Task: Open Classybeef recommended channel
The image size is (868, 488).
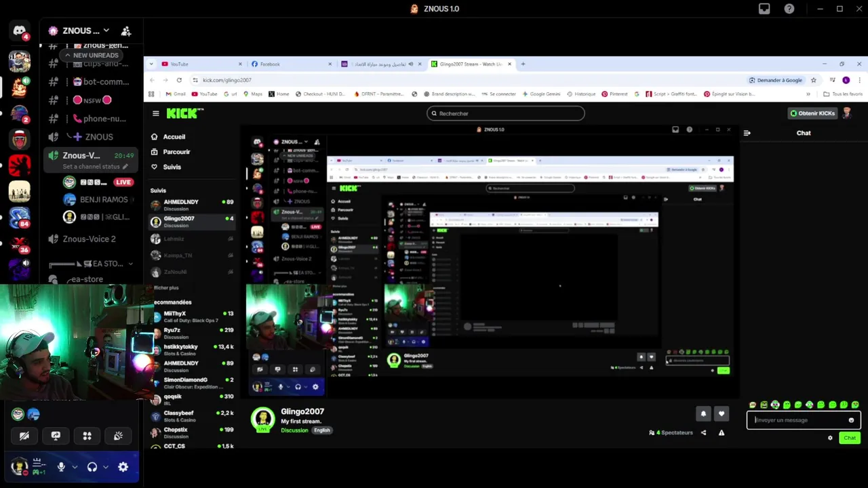Action: [x=193, y=415]
